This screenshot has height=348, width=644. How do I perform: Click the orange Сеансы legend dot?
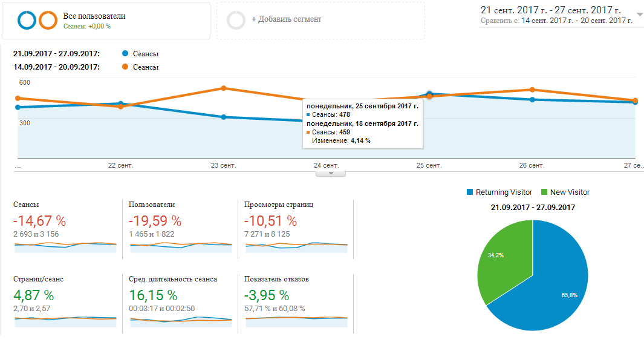(125, 67)
